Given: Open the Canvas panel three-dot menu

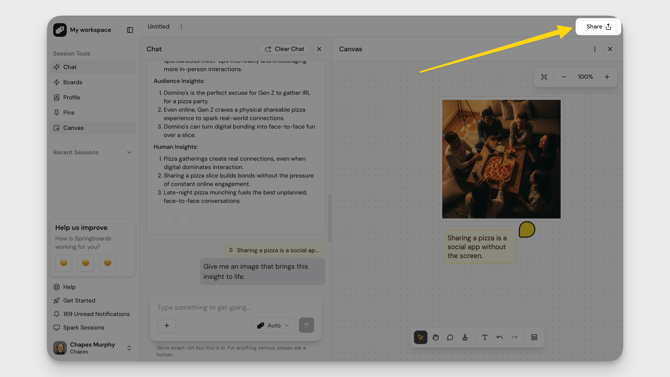Looking at the screenshot, I should click(594, 49).
